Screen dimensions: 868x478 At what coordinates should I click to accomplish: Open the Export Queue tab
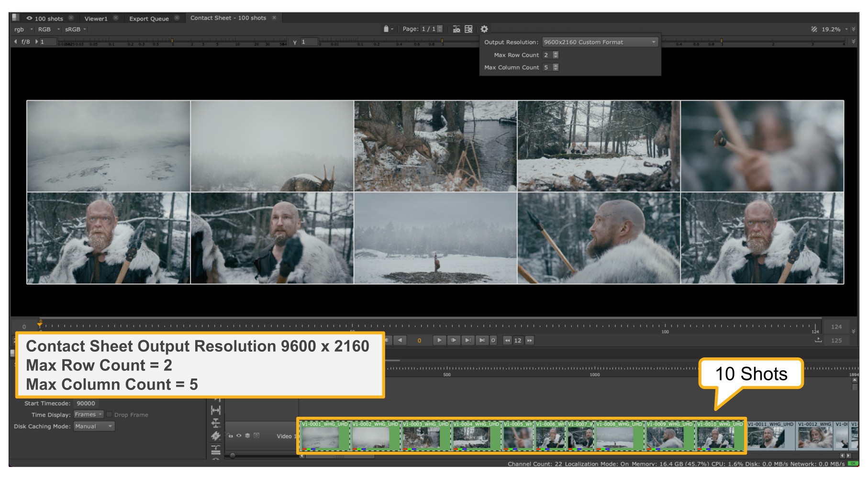pyautogui.click(x=149, y=19)
